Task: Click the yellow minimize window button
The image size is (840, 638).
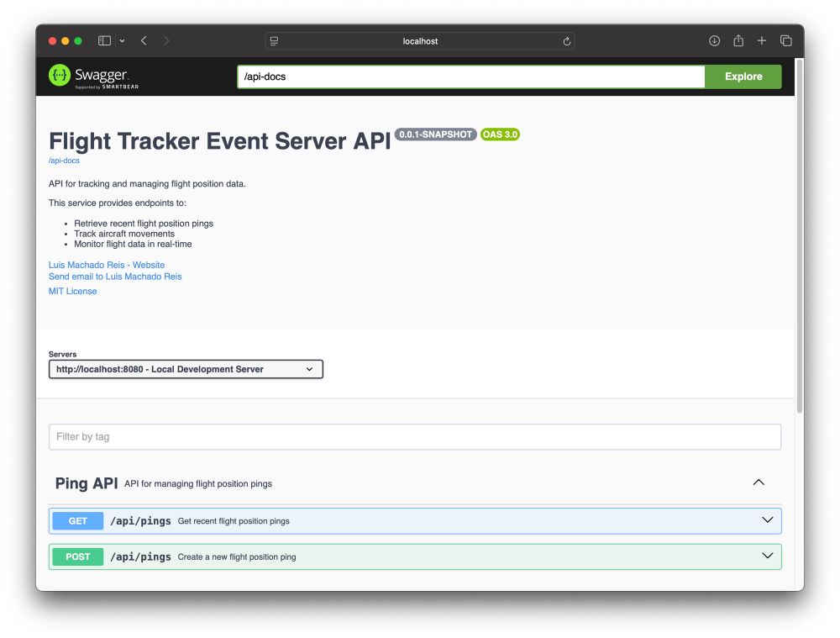Action: tap(66, 40)
